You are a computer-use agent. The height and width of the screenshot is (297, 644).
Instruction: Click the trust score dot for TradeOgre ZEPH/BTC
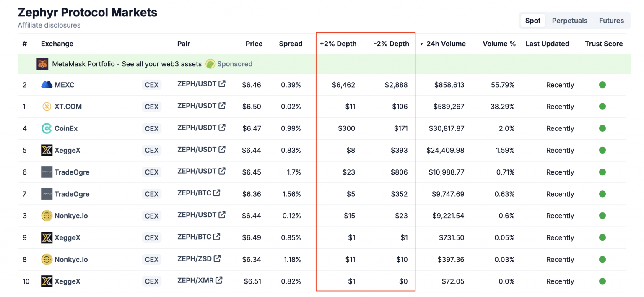tap(602, 194)
